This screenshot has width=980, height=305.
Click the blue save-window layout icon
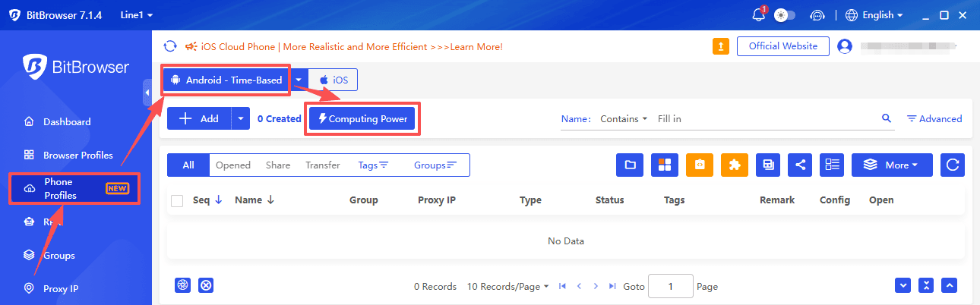(x=768, y=165)
